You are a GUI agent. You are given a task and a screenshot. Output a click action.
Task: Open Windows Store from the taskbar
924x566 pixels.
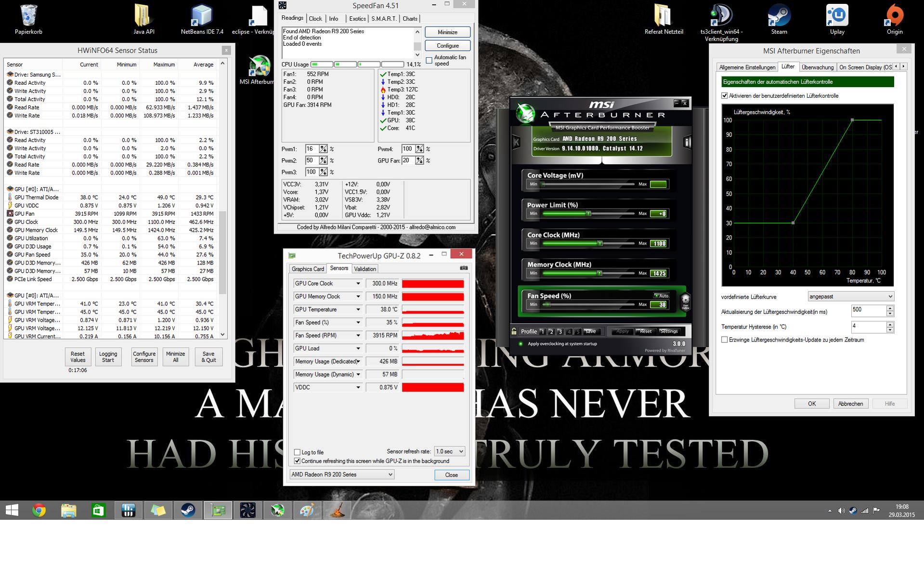click(x=99, y=510)
